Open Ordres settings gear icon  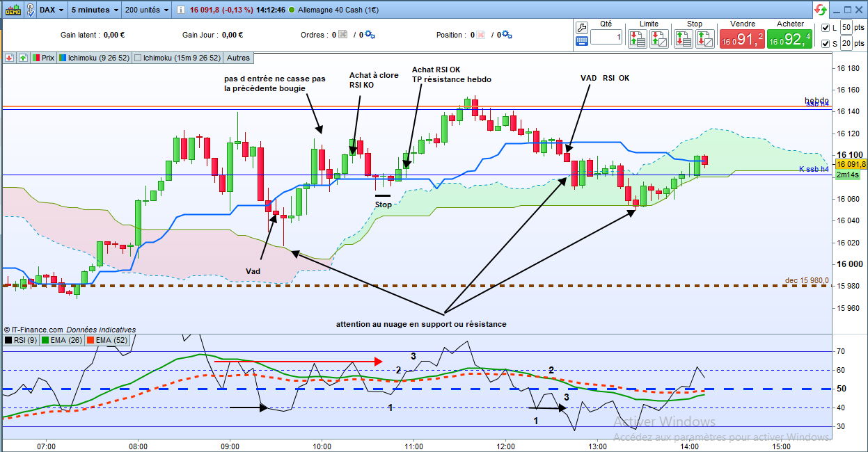tap(370, 35)
